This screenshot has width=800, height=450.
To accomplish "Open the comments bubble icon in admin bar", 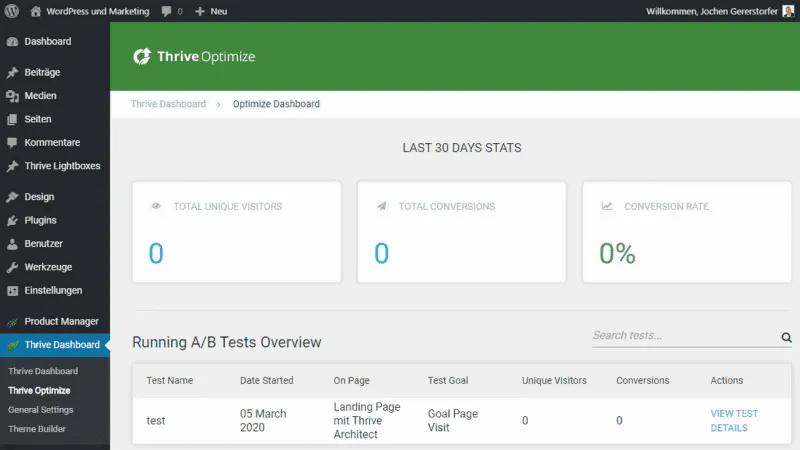I will click(166, 11).
